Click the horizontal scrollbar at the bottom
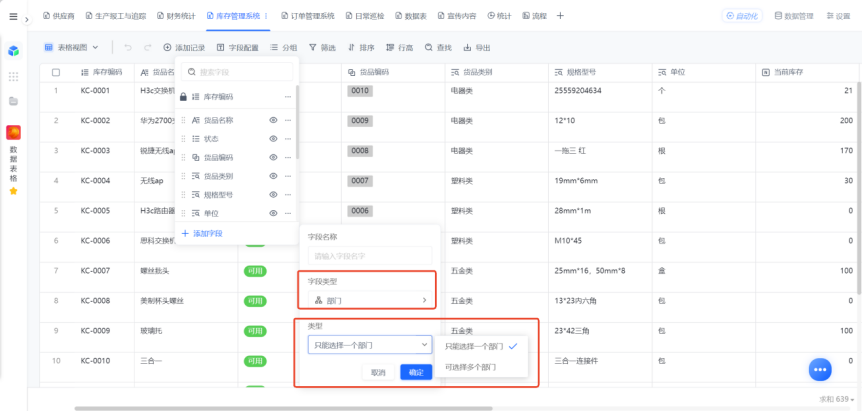Screen dimensions: 862x411 [x=283, y=408]
